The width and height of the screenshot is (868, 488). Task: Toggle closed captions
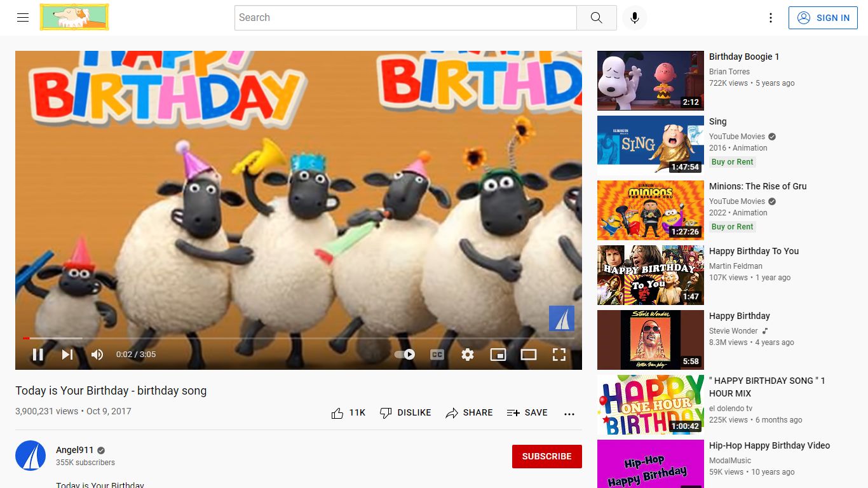click(x=437, y=355)
